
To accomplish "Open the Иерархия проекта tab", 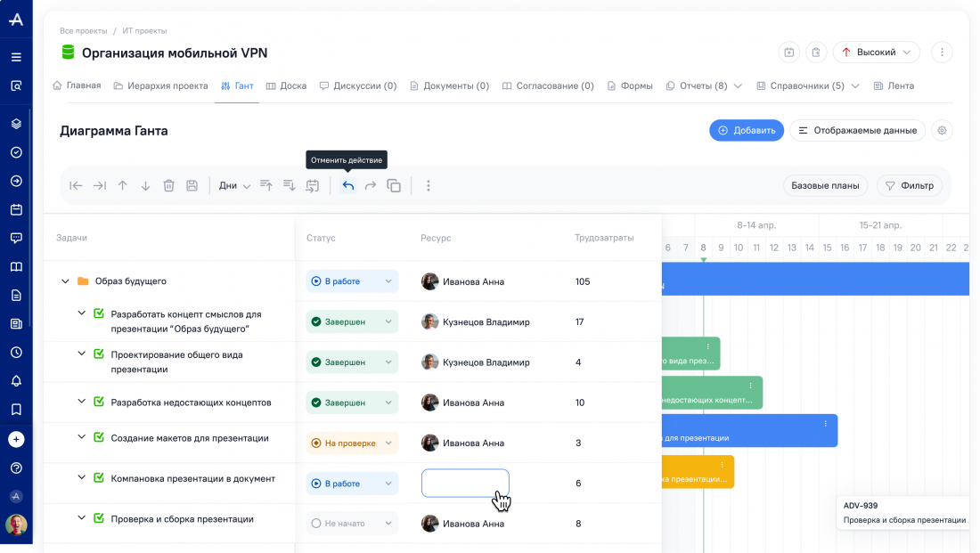I will [x=160, y=86].
